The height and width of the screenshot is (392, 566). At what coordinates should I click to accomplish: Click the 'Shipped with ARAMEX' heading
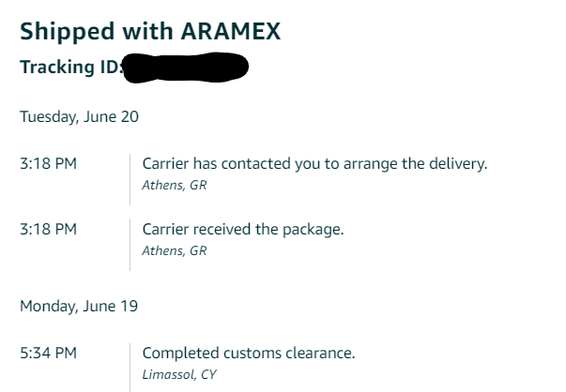(x=150, y=31)
